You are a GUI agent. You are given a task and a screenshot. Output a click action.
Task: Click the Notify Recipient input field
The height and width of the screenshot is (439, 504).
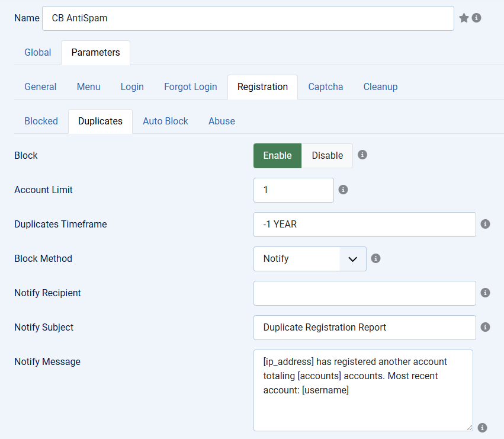click(x=364, y=293)
